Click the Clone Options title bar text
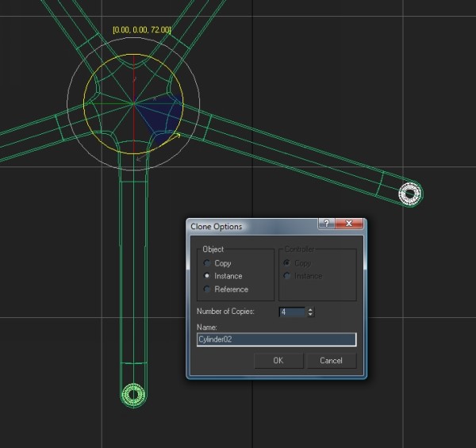The width and height of the screenshot is (476, 448). click(x=217, y=227)
